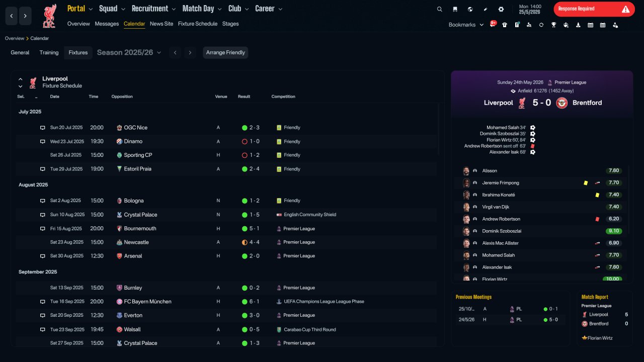Go back with the left arrow button
The width and height of the screenshot is (644, 362).
(12, 16)
